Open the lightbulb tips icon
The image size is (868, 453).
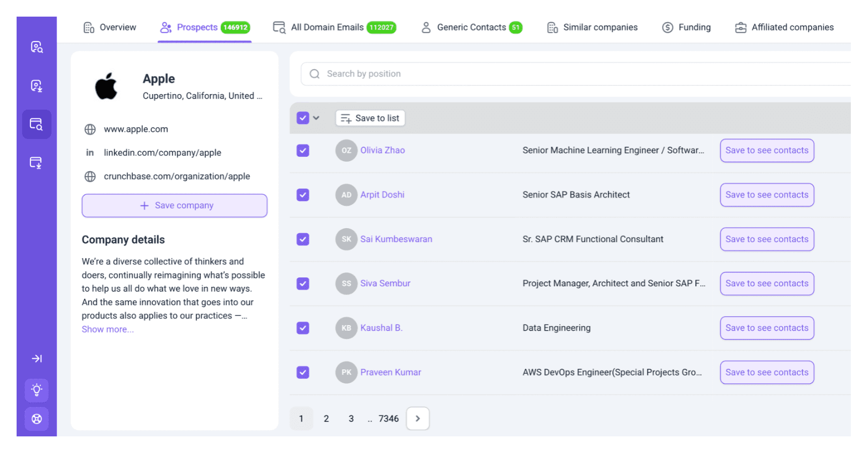tap(37, 390)
